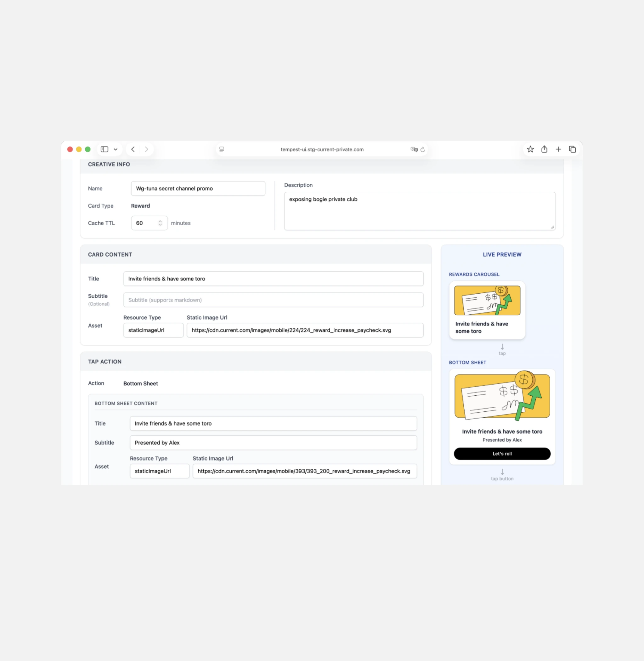644x661 pixels.
Task: Click the CARD CONTENT section header
Action: point(110,254)
